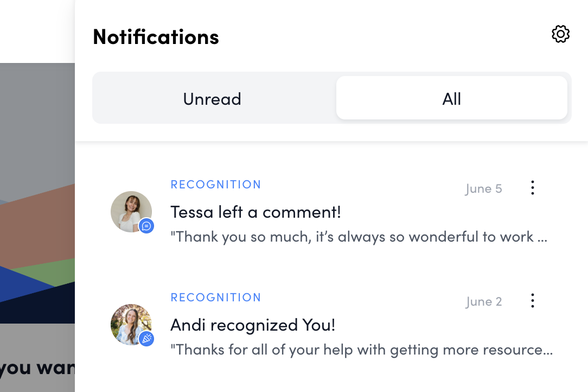Image resolution: width=588 pixels, height=392 pixels.
Task: Click Andi's profile photo
Action: [130, 324]
